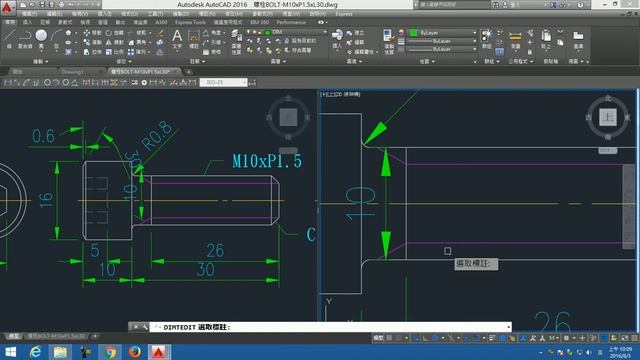Viewport: 640px width, 360px height.
Task: Click the command line wrench customize icon
Action: pos(144,327)
